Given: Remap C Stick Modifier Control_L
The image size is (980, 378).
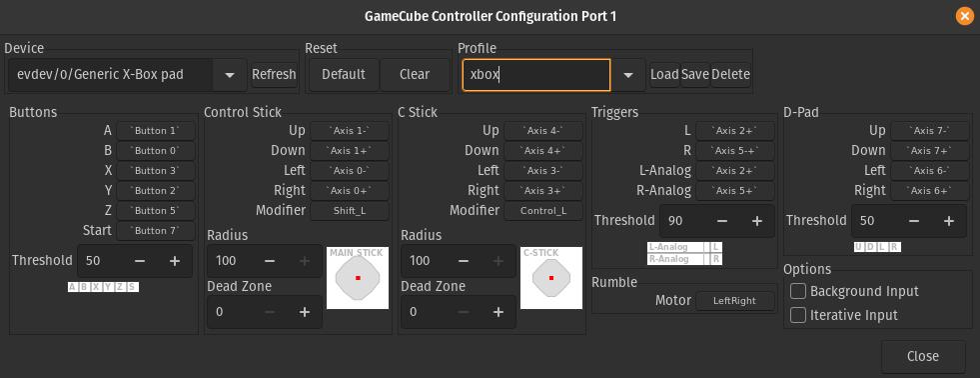Looking at the screenshot, I should pyautogui.click(x=543, y=211).
